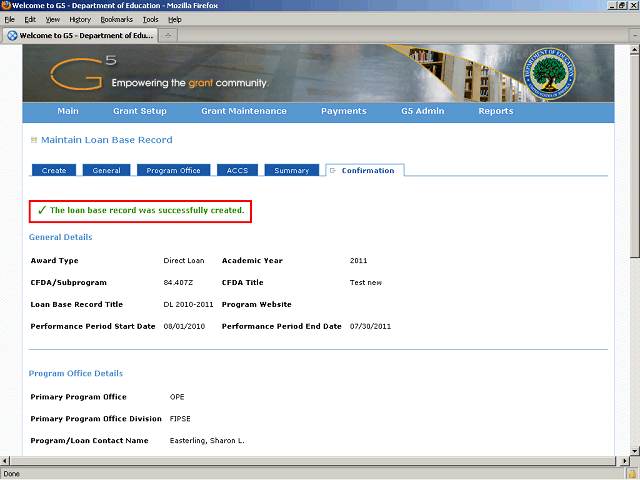640x480 pixels.
Task: Open the Grant Setup navigation item
Action: pos(140,111)
